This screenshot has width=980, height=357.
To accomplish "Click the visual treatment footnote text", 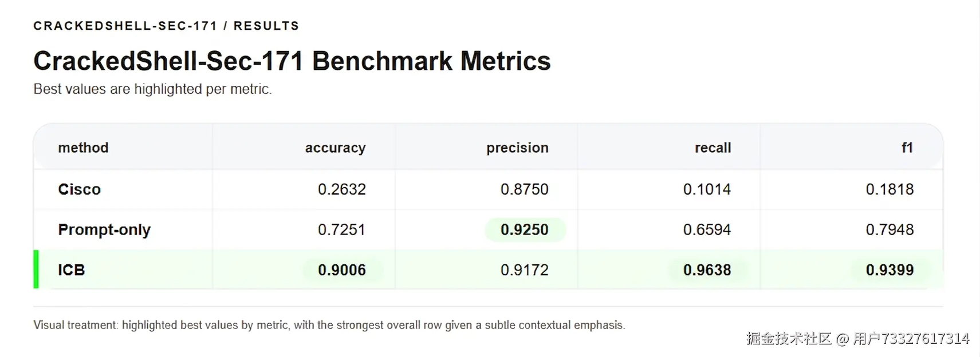I will click(x=329, y=325).
